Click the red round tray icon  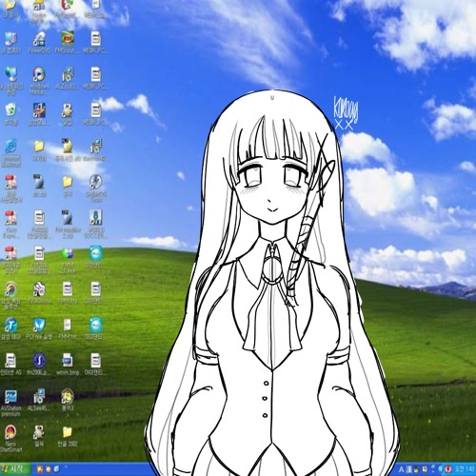[448, 468]
